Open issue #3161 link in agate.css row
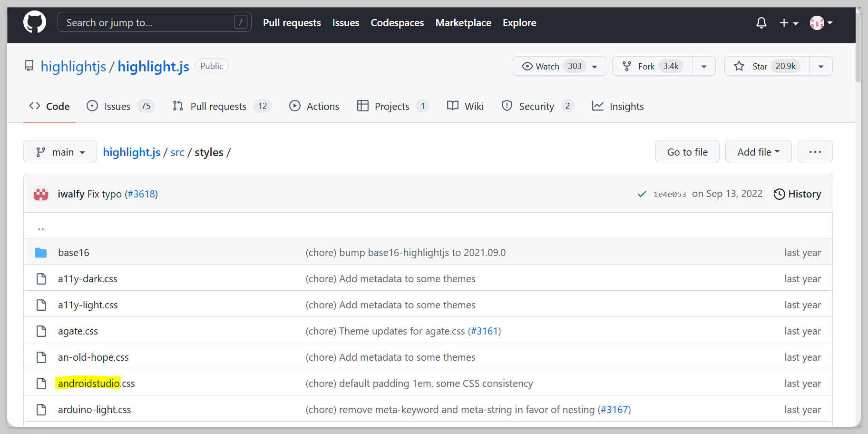The image size is (868, 434). point(485,331)
